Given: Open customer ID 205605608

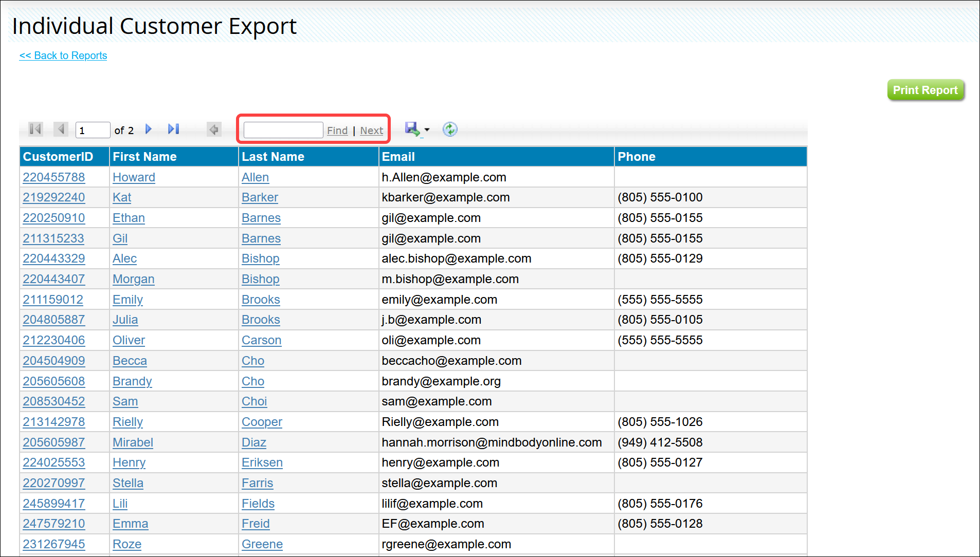Looking at the screenshot, I should [54, 381].
